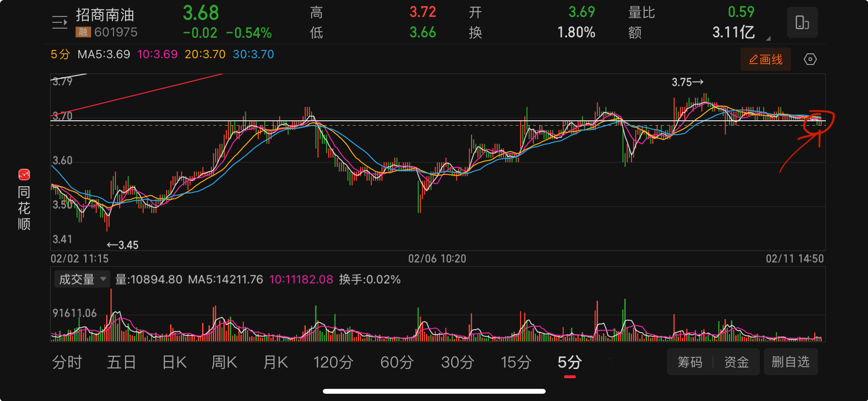Tap the stock code 601975
The image size is (868, 401).
point(116,32)
